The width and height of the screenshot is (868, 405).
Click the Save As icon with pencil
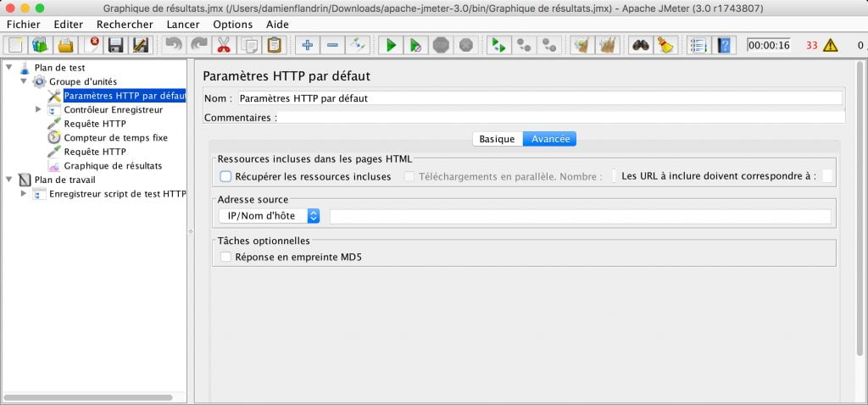click(x=141, y=45)
